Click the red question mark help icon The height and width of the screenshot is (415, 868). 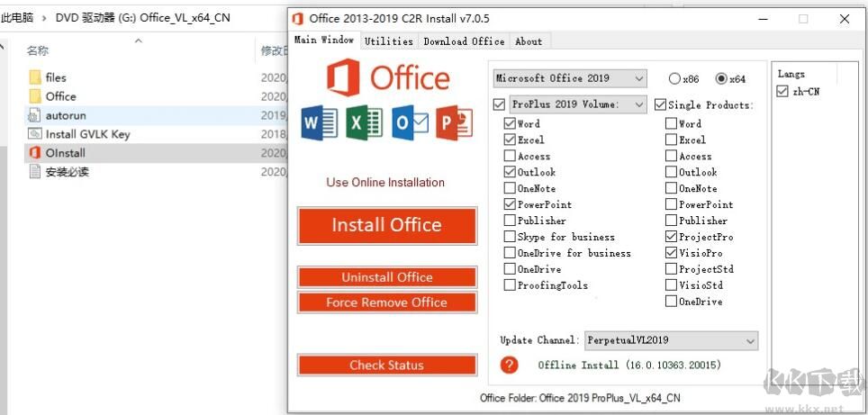tap(510, 365)
